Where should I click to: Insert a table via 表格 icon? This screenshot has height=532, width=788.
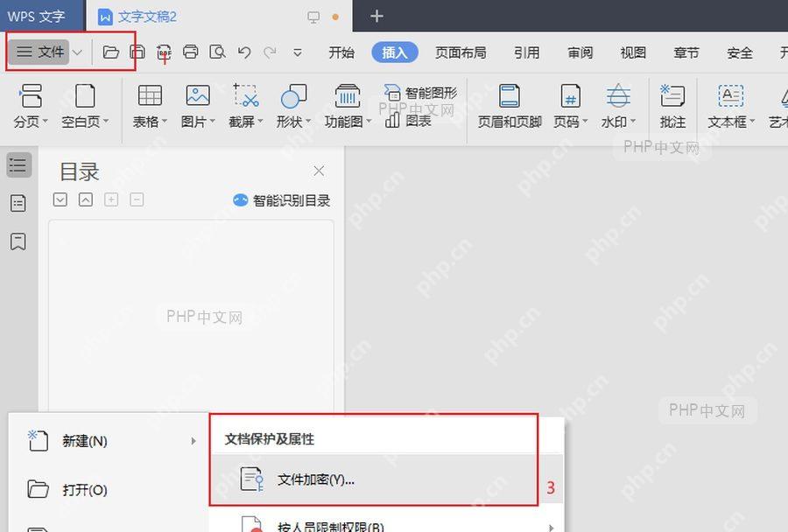(x=150, y=95)
